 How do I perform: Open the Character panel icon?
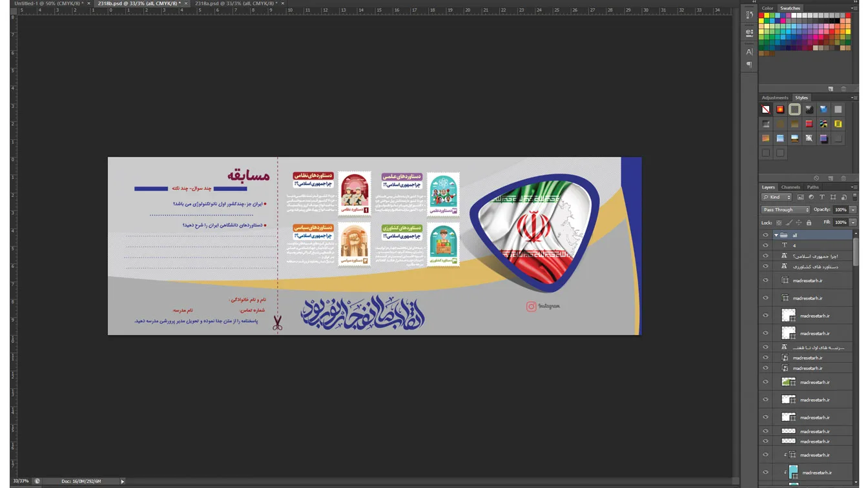(749, 52)
